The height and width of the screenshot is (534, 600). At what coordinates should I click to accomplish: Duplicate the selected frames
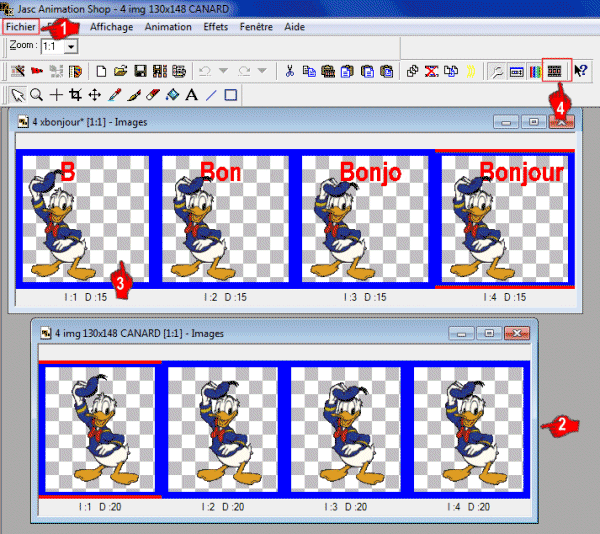(412, 71)
